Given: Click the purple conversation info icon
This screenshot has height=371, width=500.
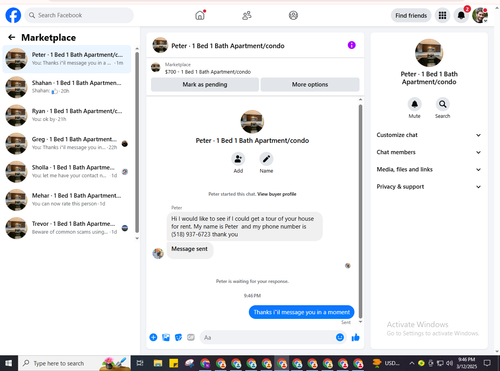Looking at the screenshot, I should pyautogui.click(x=352, y=45).
